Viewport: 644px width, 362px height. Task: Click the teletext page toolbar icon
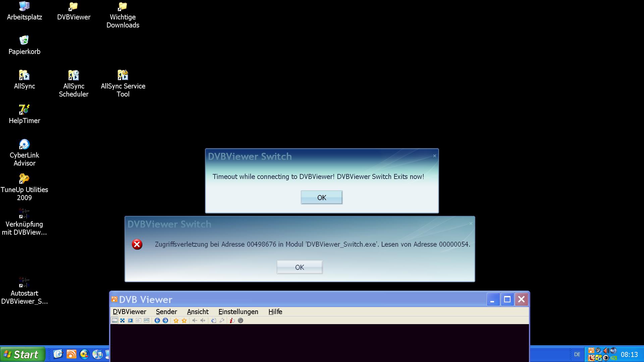138,320
